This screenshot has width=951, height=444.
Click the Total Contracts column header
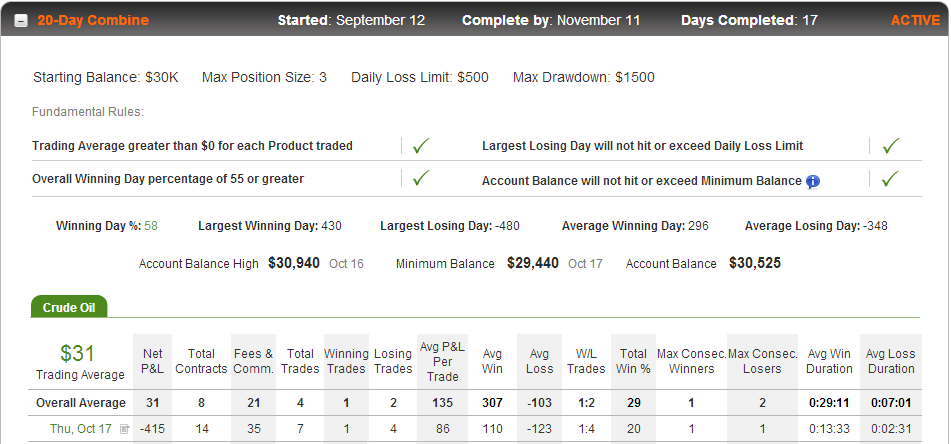(x=201, y=361)
